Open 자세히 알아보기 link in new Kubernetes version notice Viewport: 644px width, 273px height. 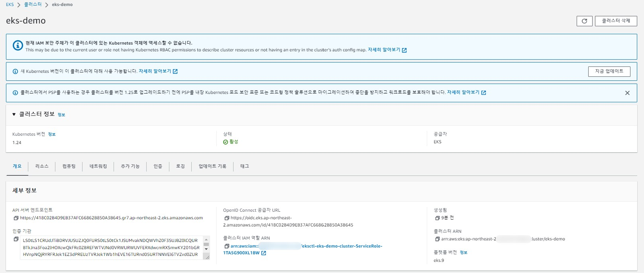click(x=158, y=71)
